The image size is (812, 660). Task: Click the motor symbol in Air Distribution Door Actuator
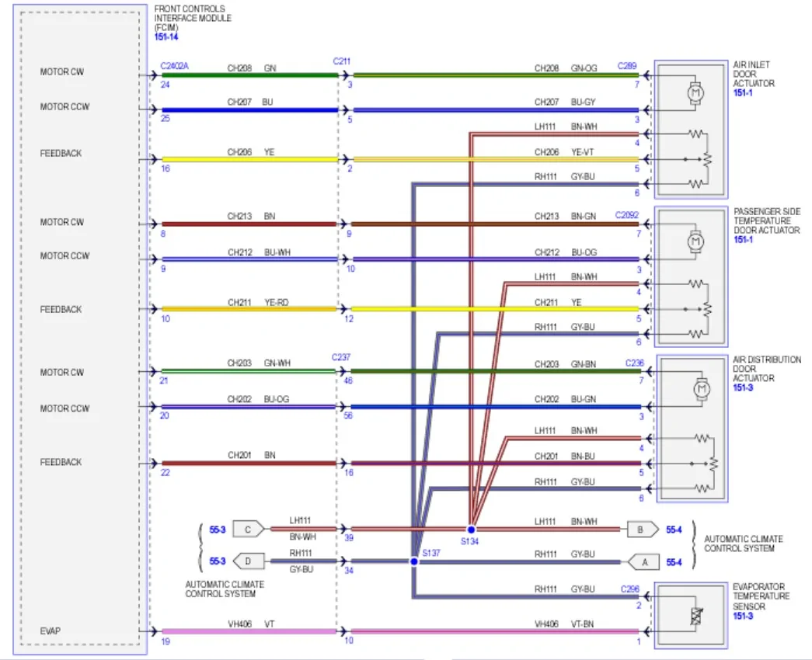point(702,389)
